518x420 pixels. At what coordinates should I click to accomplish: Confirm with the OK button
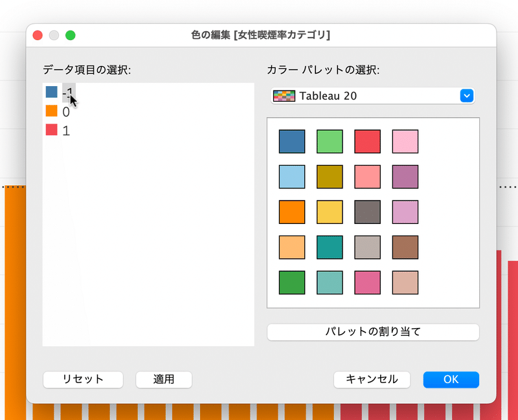tap(451, 379)
